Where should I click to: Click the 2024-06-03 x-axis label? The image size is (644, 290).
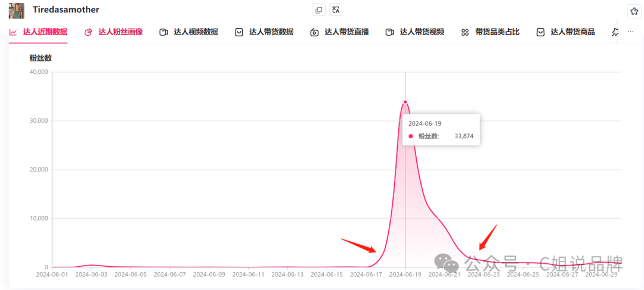(x=91, y=275)
